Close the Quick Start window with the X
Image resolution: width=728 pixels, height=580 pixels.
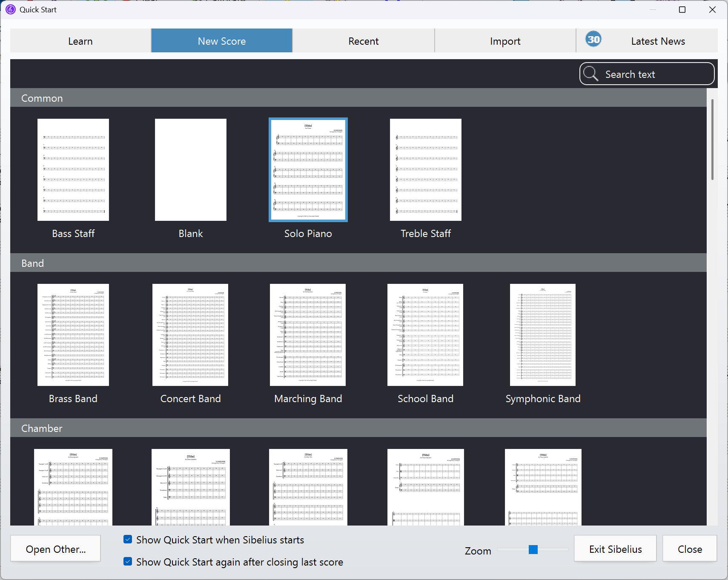pos(712,9)
